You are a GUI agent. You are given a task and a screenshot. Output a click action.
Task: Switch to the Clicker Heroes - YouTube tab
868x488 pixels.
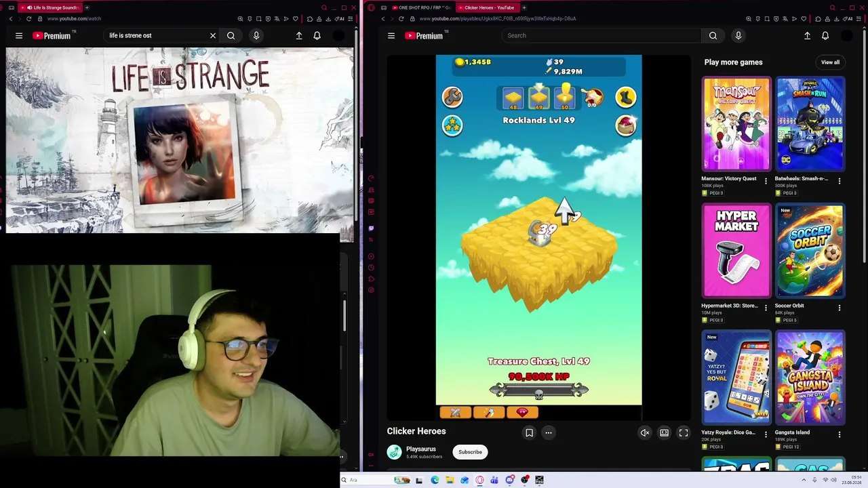pyautogui.click(x=487, y=7)
